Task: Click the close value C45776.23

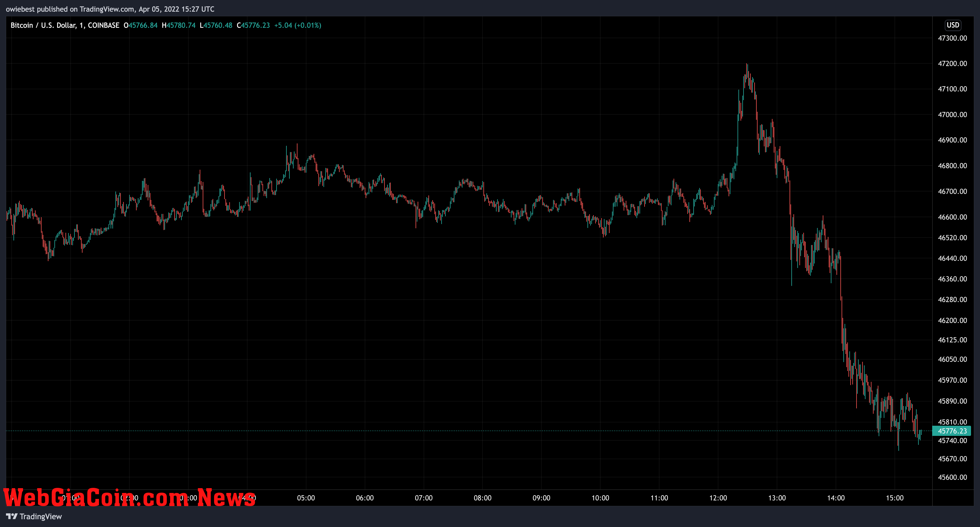Action: point(253,25)
